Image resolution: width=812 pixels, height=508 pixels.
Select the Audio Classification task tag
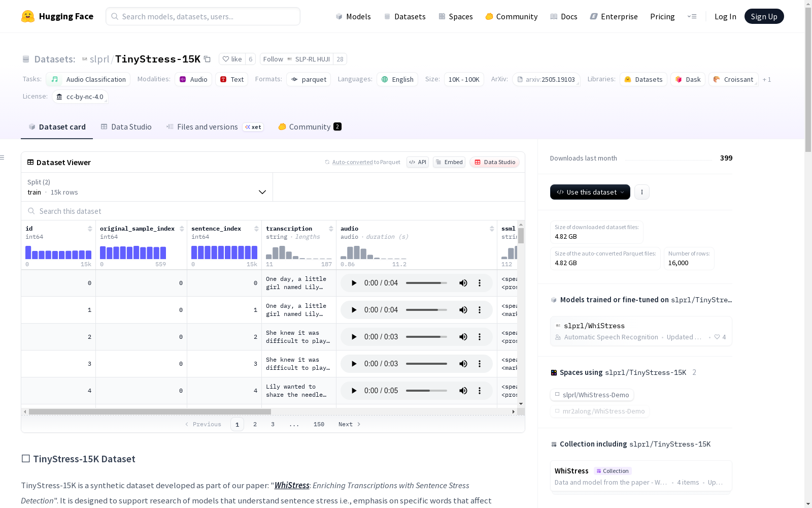[88, 79]
